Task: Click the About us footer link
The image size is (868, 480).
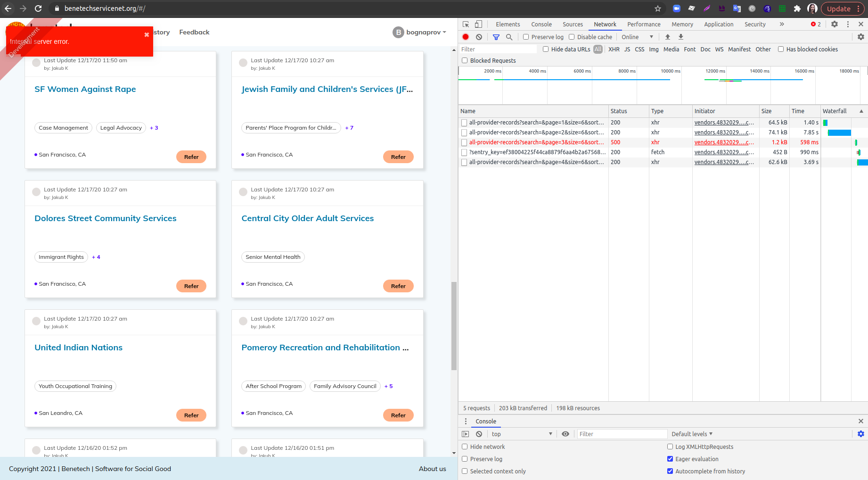Action: pos(433,469)
